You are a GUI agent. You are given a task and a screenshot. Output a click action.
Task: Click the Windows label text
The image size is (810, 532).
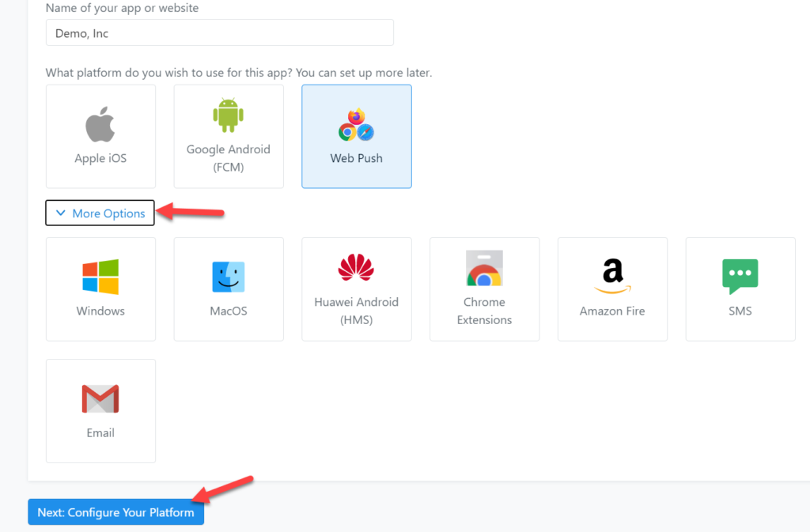100,311
